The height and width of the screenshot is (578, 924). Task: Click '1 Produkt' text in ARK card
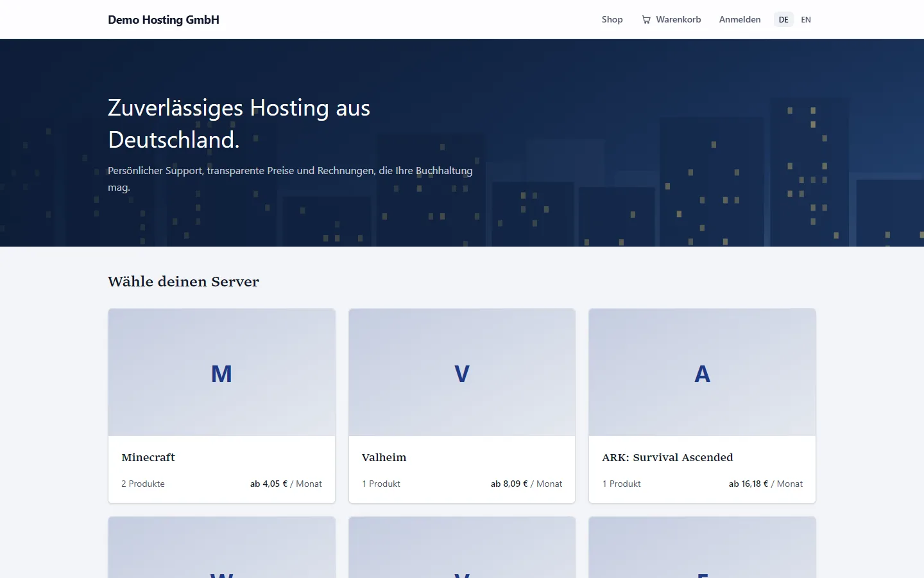pos(621,484)
